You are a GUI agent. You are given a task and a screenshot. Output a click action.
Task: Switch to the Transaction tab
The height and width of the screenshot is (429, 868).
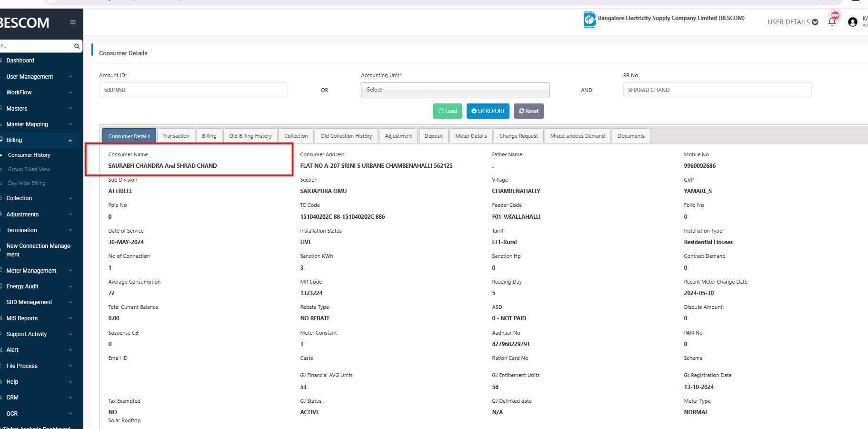pyautogui.click(x=176, y=136)
